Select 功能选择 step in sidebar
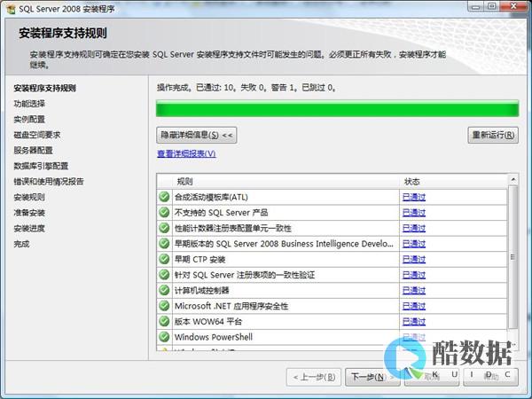Viewport: 532px width, 399px height. point(29,104)
